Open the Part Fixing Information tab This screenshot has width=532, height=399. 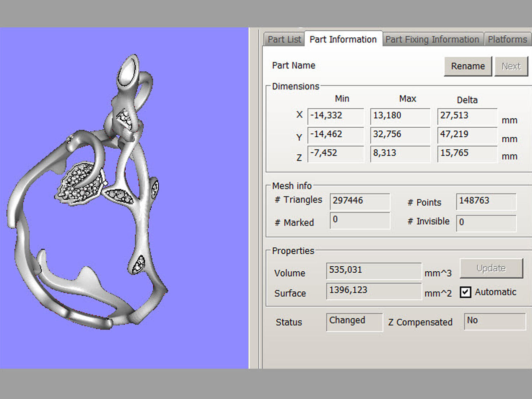click(x=432, y=40)
